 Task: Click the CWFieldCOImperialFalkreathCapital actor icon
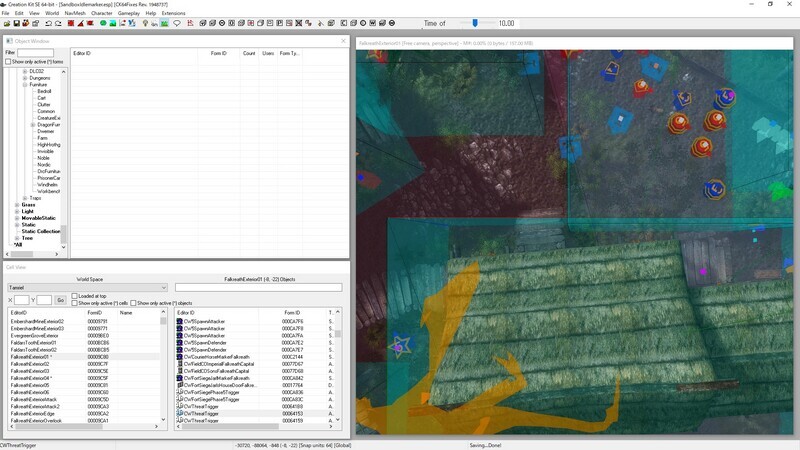click(x=180, y=364)
